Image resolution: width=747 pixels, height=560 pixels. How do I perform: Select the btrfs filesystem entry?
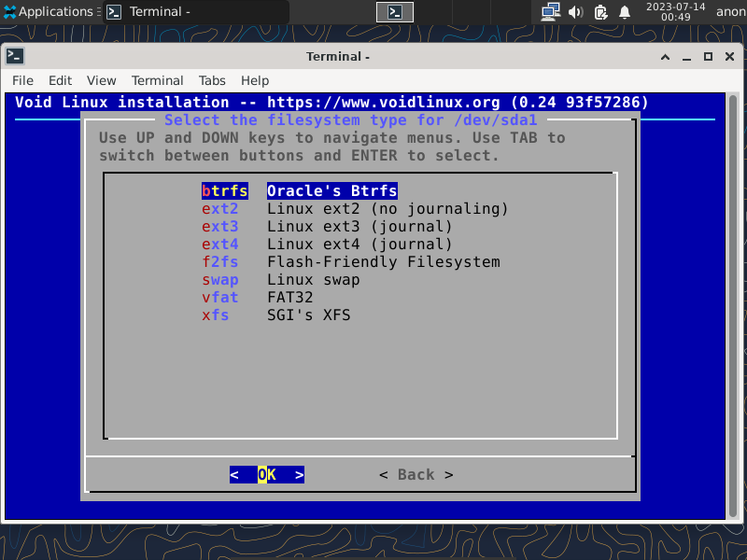[x=299, y=191]
